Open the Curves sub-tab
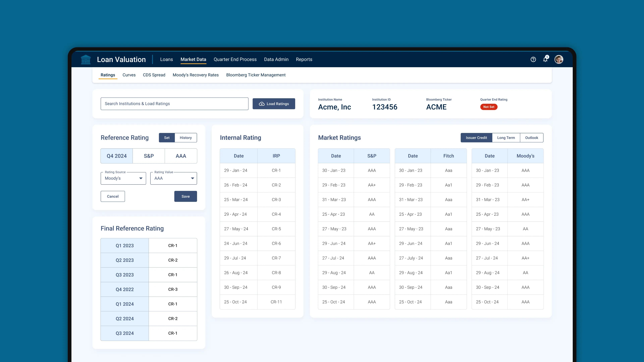 [129, 75]
